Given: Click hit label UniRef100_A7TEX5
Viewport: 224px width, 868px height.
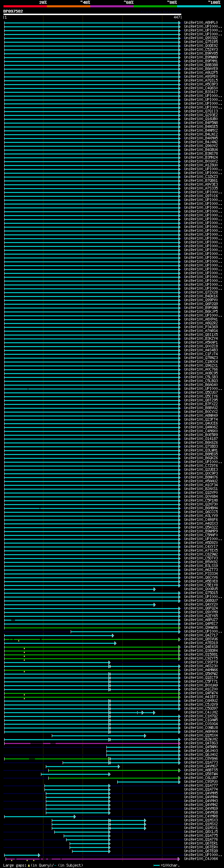Looking at the screenshot, I should (x=201, y=551).
